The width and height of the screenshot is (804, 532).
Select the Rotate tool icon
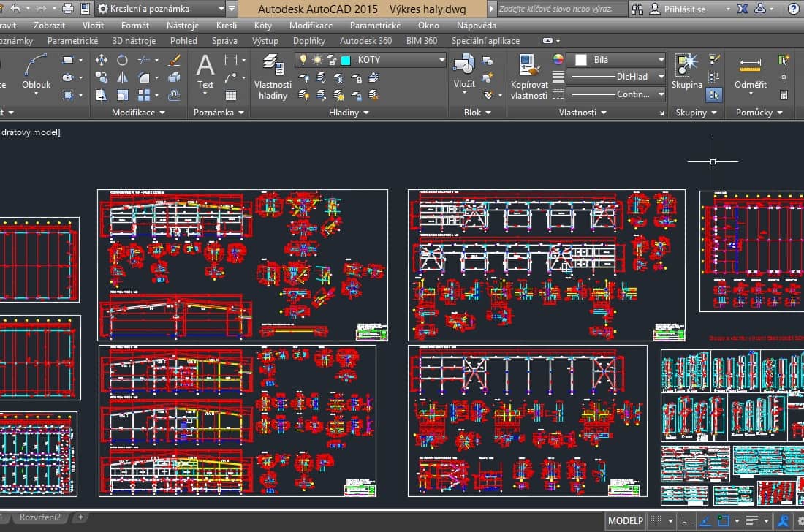click(122, 60)
